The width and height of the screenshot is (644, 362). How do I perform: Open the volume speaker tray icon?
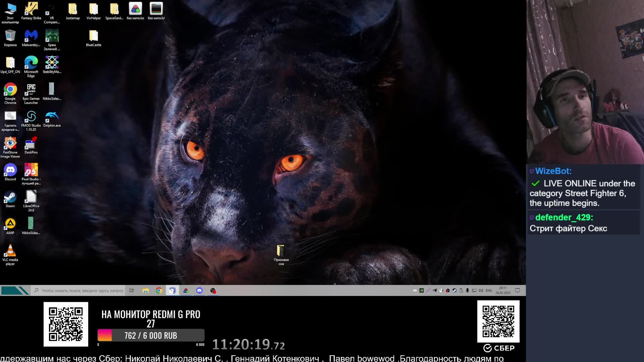481,291
